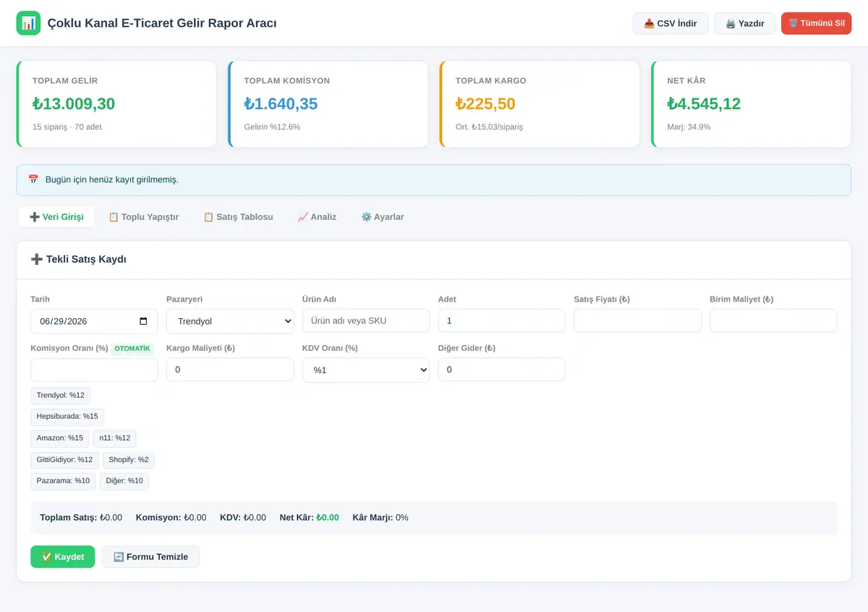Click the Toplam Gelir value ₺13.009,30
The height and width of the screenshot is (612, 868).
74,103
